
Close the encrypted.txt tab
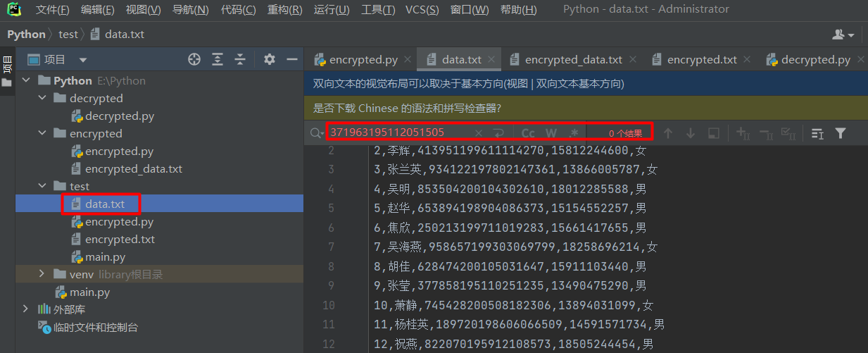(x=748, y=60)
